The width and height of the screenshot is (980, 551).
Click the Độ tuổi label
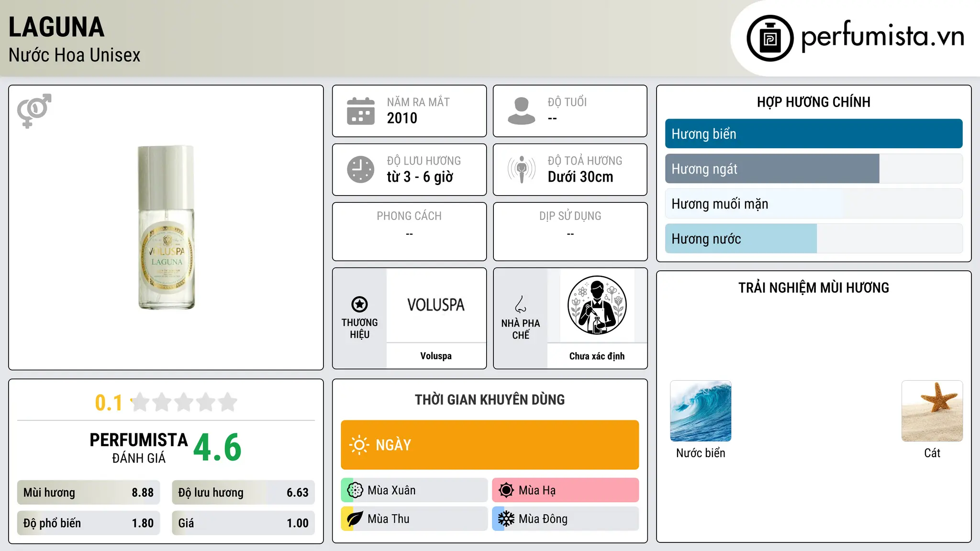click(x=567, y=102)
